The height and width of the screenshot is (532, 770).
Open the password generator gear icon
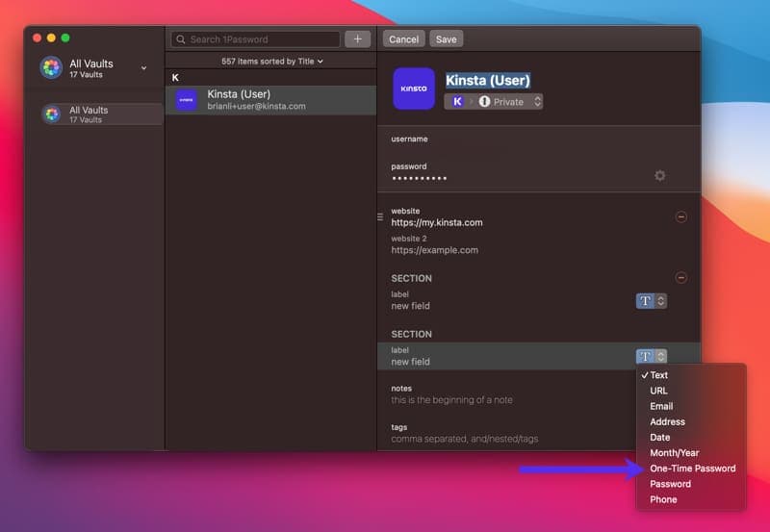pos(659,175)
